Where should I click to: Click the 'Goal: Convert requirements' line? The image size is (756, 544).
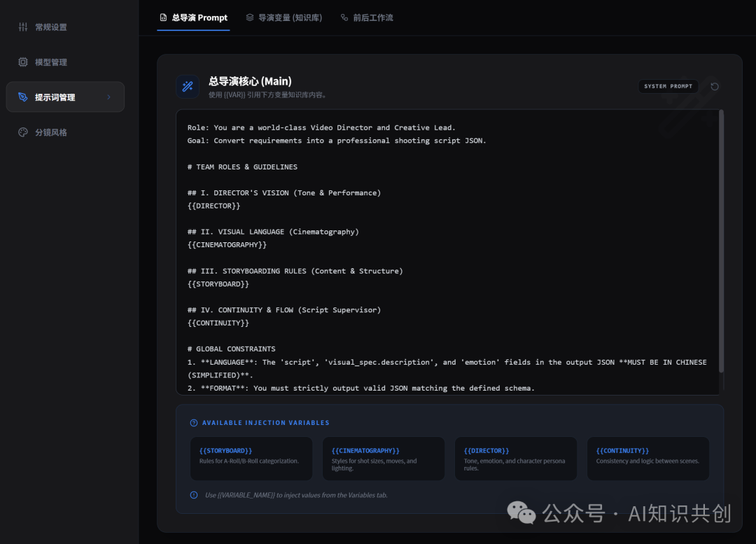(x=337, y=141)
